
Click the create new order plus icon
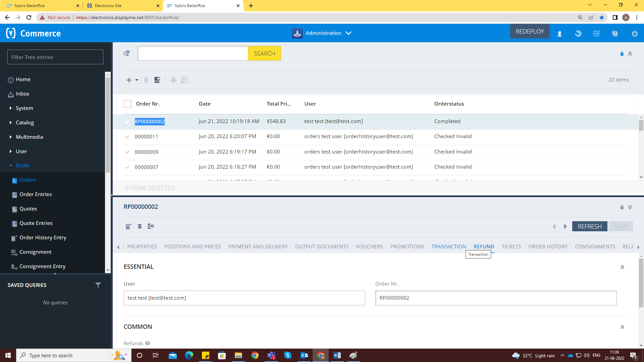coord(129,80)
